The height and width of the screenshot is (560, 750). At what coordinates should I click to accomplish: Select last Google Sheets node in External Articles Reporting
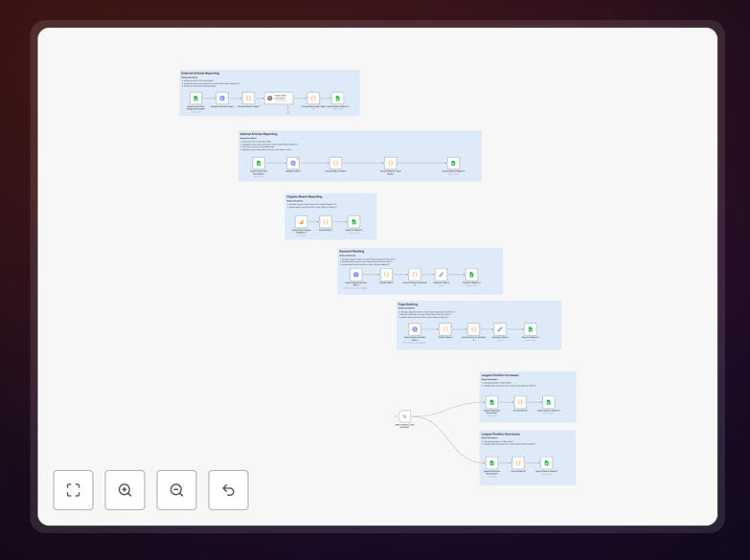click(x=338, y=98)
